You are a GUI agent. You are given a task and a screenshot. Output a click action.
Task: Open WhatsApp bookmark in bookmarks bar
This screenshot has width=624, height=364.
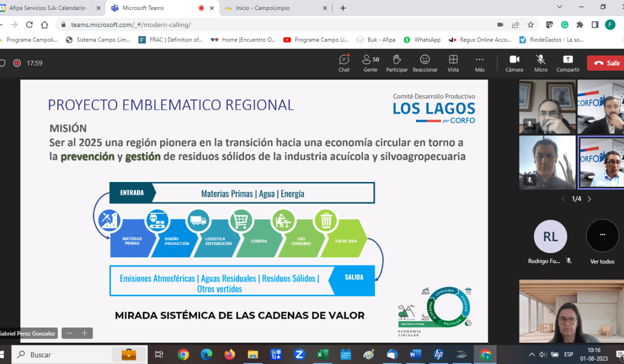coord(422,40)
